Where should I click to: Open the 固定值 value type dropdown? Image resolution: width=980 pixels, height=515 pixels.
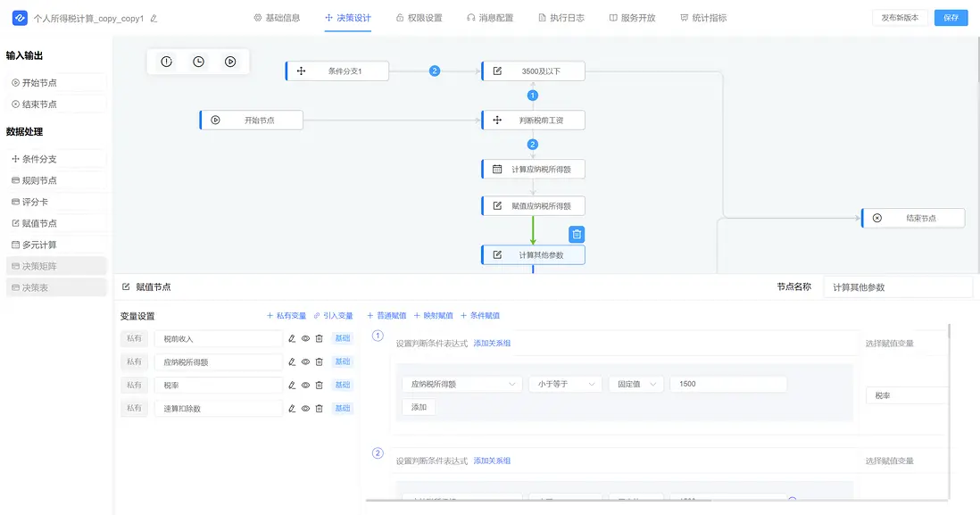tap(635, 384)
